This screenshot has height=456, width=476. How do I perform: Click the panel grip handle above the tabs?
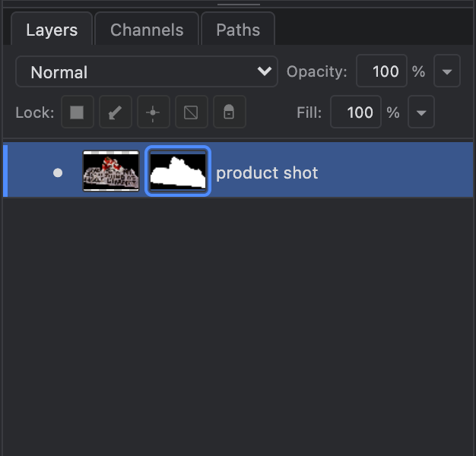coord(239,5)
